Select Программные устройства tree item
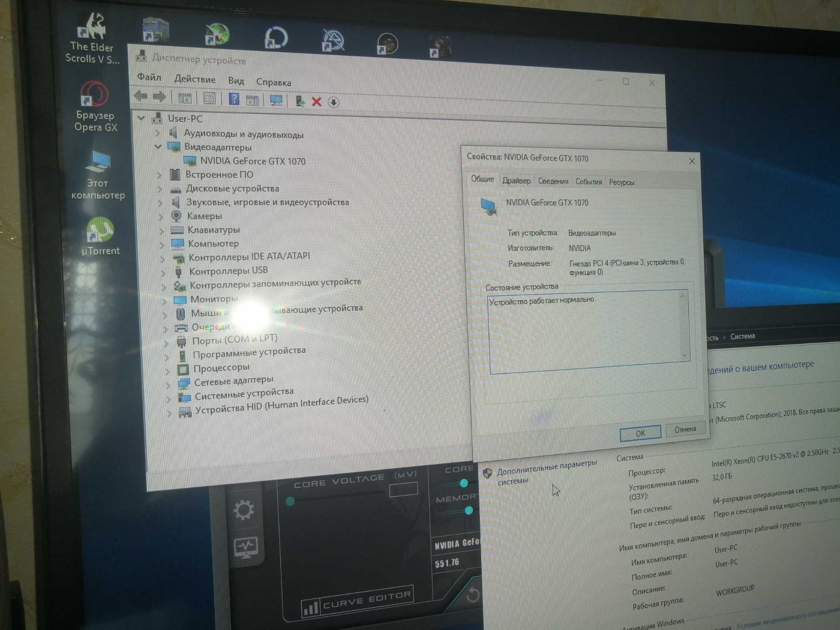 249,352
